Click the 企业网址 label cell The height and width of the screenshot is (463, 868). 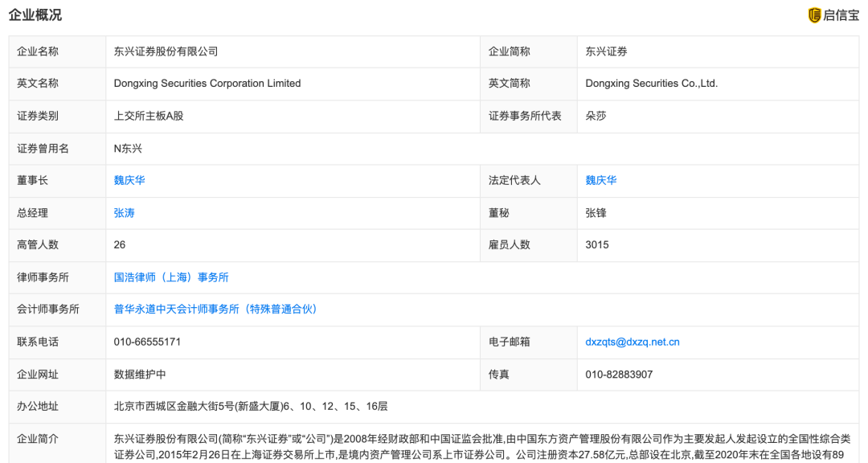[57, 375]
